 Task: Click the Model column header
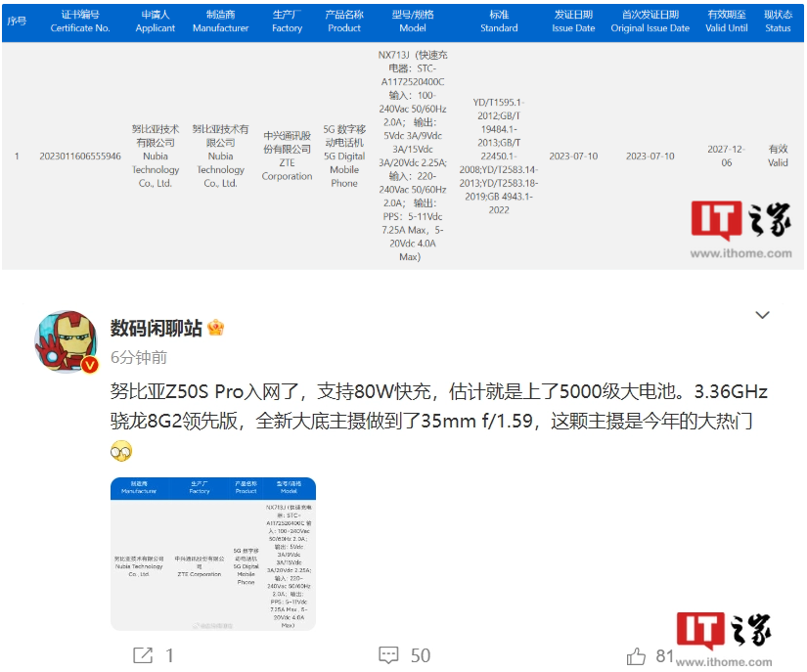(413, 22)
